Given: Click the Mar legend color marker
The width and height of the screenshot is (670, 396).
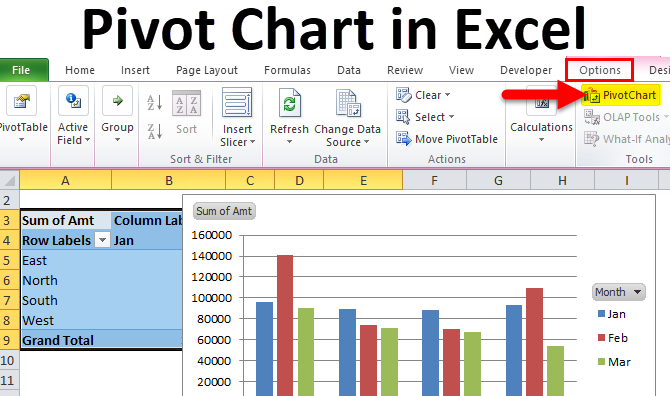Looking at the screenshot, I should coord(601,362).
